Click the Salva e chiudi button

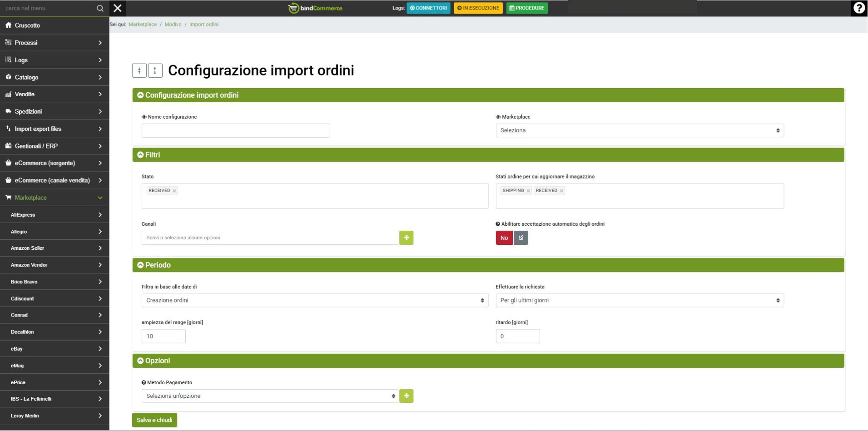(x=154, y=420)
